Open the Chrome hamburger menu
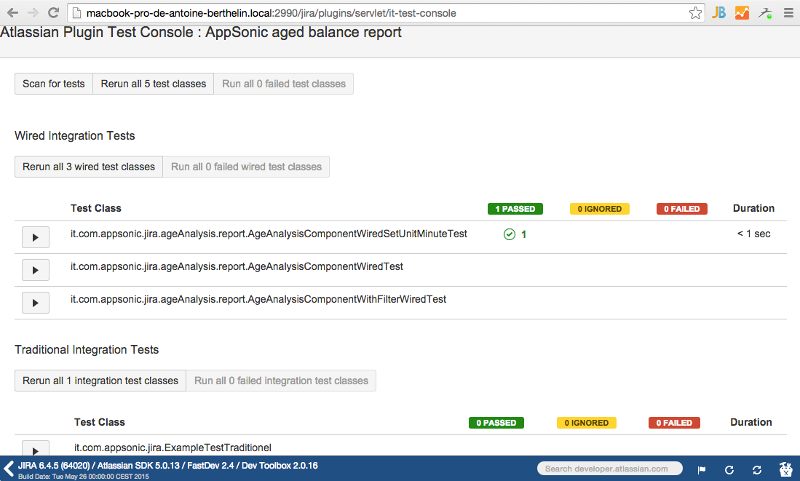 pos(788,13)
